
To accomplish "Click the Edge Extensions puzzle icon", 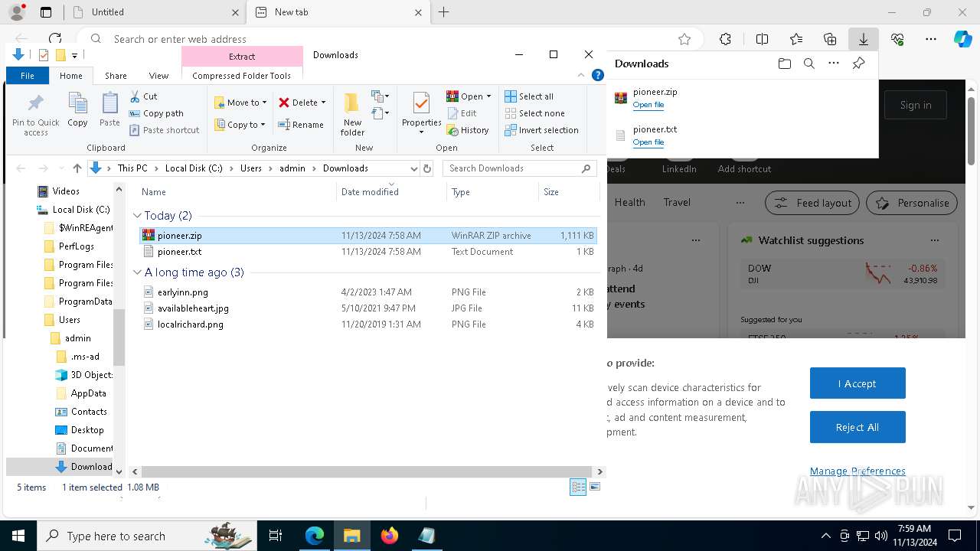I will [x=725, y=39].
